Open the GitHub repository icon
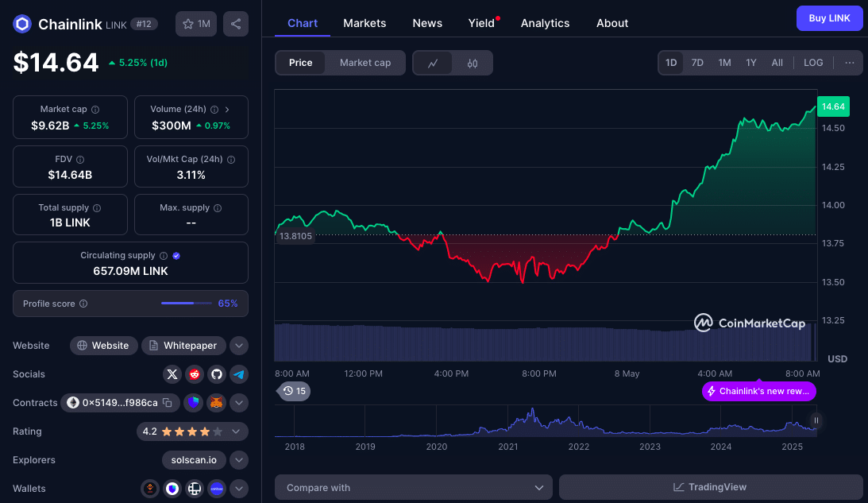Image resolution: width=868 pixels, height=503 pixels. 217,374
